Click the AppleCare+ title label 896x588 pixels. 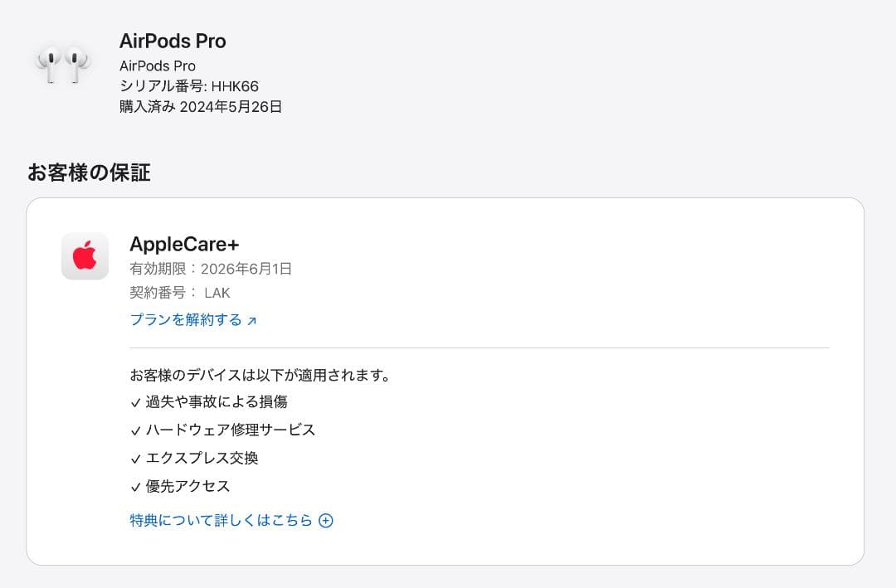coord(183,244)
